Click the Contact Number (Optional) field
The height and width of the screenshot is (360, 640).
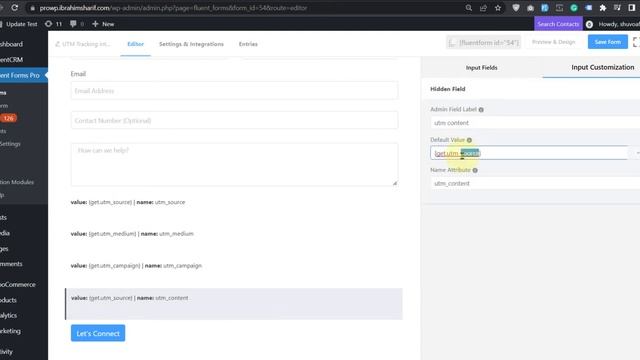(234, 120)
